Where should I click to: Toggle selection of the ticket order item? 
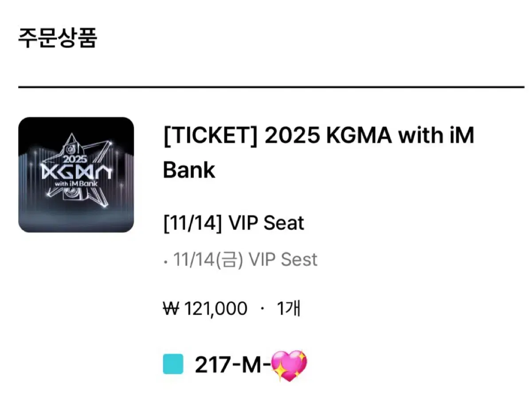pyautogui.click(x=76, y=173)
